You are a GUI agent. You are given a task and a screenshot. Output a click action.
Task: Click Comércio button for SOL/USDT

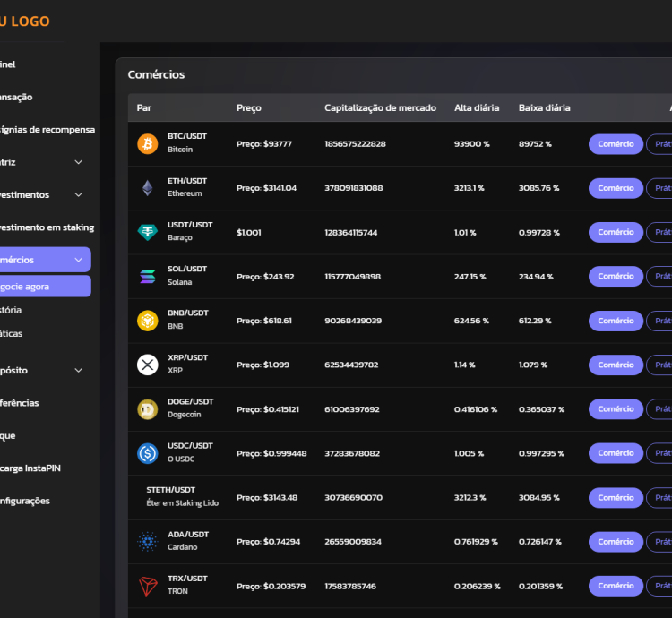point(616,276)
